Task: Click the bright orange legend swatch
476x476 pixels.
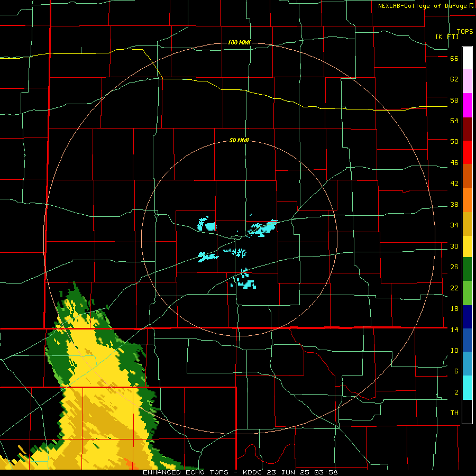Action: click(x=467, y=200)
